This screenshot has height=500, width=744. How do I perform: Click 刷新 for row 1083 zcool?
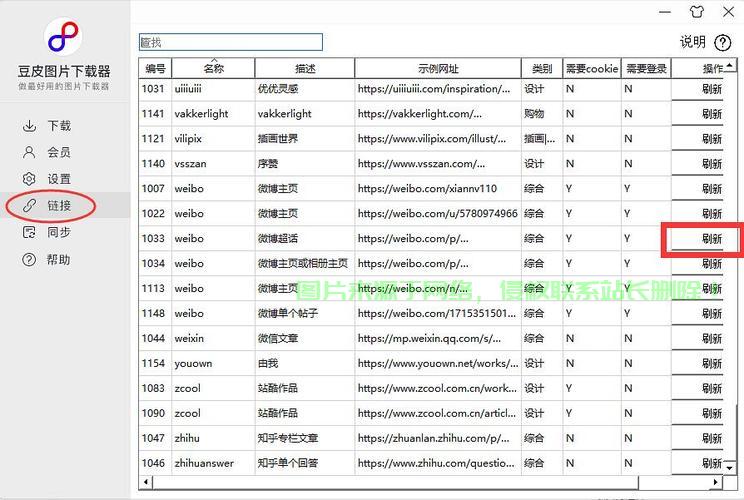[712, 389]
